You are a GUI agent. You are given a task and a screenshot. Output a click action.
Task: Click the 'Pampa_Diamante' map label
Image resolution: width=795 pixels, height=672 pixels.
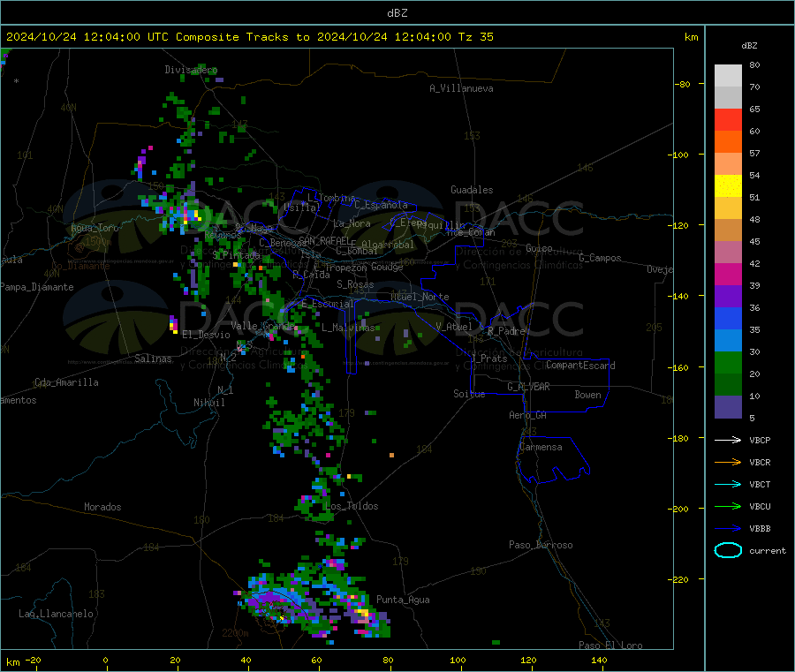[36, 287]
